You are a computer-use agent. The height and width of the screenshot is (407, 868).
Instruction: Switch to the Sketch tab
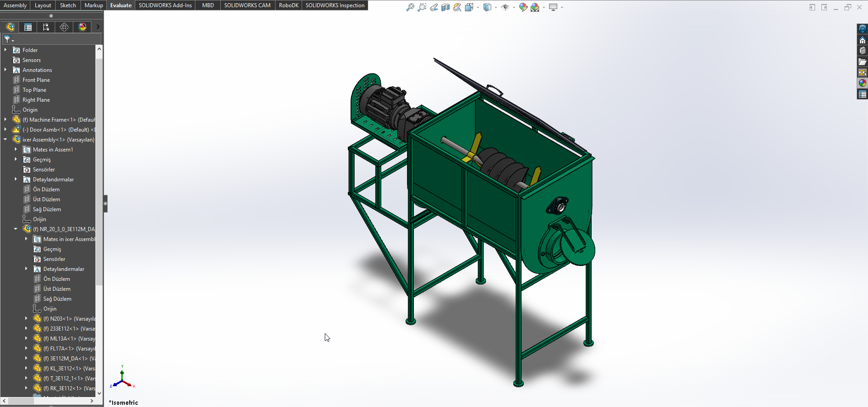click(x=68, y=5)
